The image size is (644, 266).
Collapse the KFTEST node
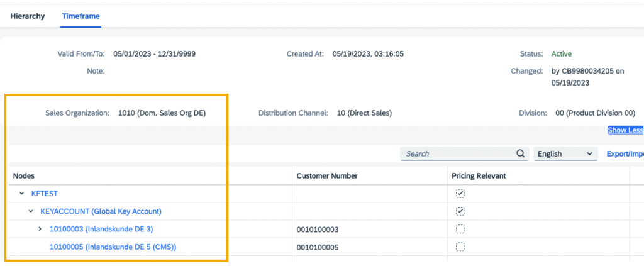[x=22, y=193]
